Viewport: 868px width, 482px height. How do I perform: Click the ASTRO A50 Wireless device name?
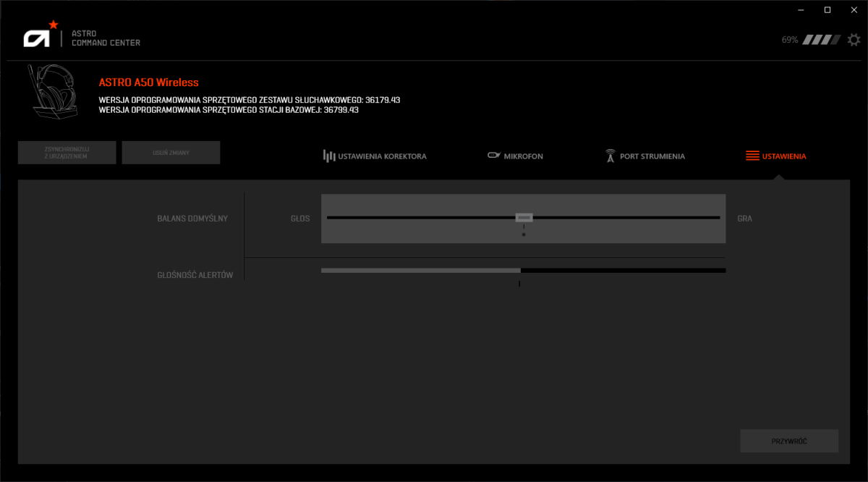coord(148,83)
